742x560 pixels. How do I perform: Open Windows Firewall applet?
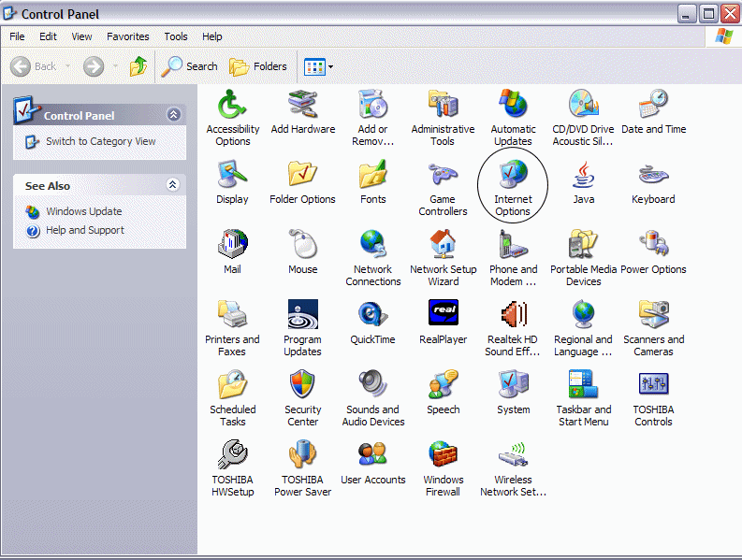point(443,455)
